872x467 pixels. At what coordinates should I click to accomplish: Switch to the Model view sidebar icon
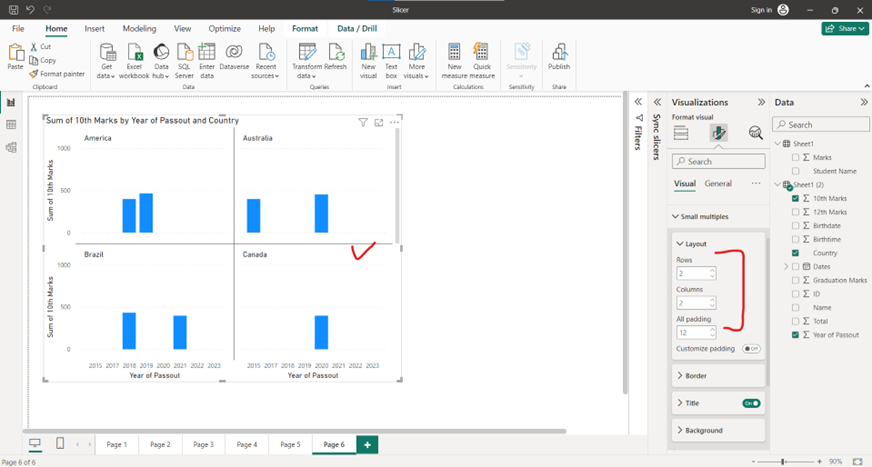(x=11, y=148)
